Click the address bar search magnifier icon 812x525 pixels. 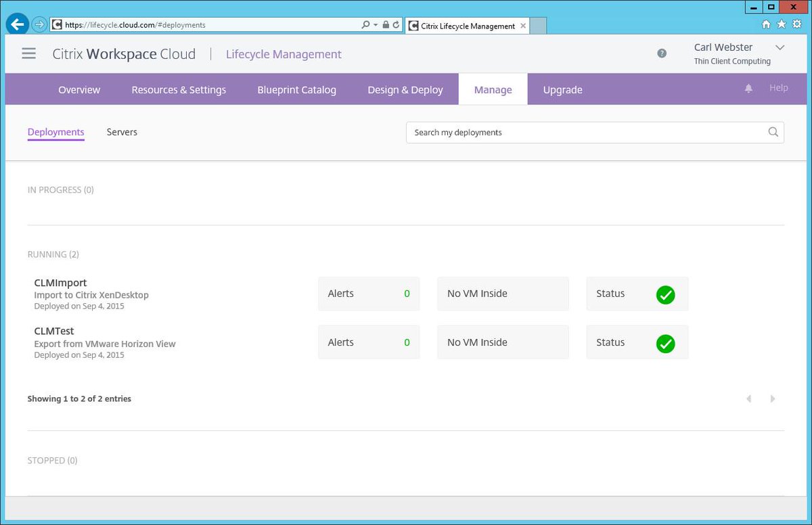coord(366,24)
